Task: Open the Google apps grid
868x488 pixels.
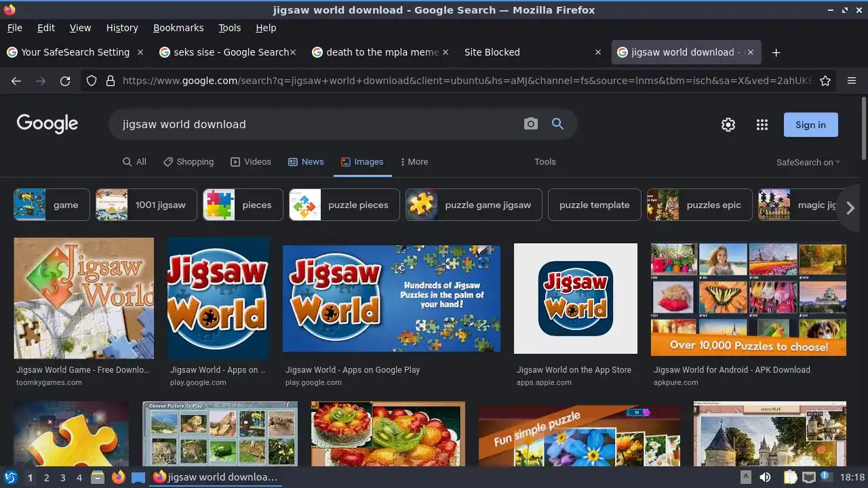Action: [762, 125]
